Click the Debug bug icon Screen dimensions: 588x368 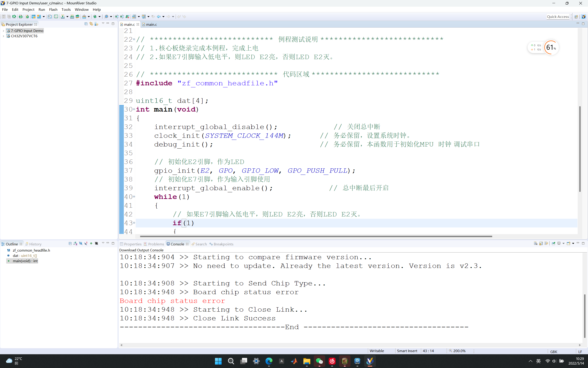[95, 17]
